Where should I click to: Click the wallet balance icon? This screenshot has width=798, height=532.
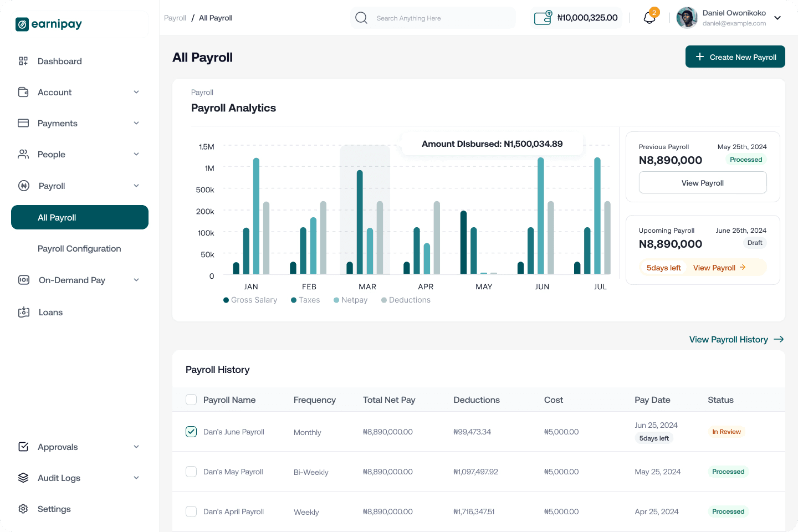coord(543,18)
